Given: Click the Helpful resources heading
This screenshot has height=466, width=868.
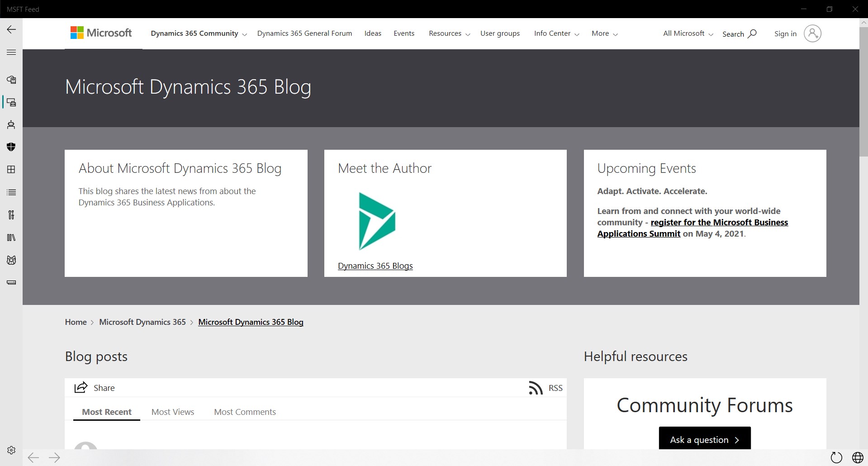Looking at the screenshot, I should point(636,357).
